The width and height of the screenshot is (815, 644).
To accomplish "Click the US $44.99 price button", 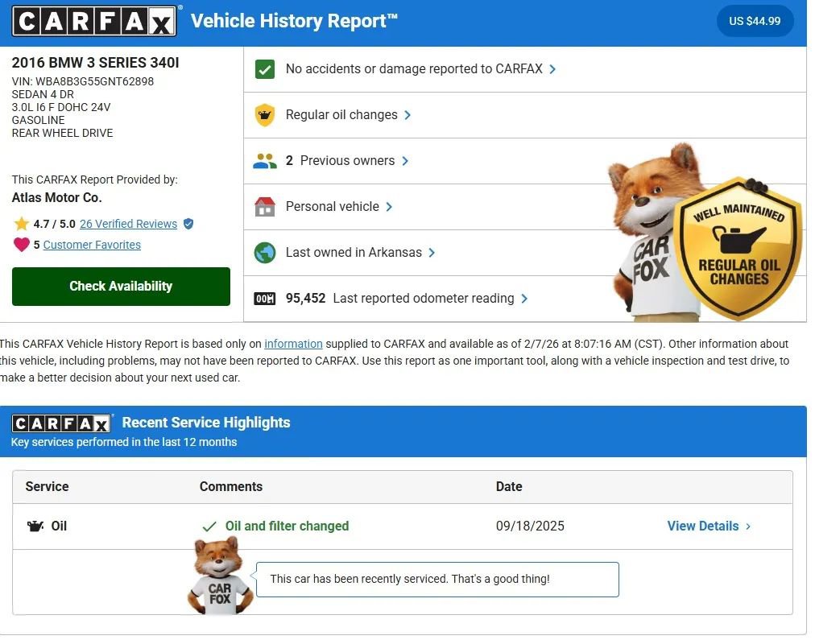I will pyautogui.click(x=755, y=21).
